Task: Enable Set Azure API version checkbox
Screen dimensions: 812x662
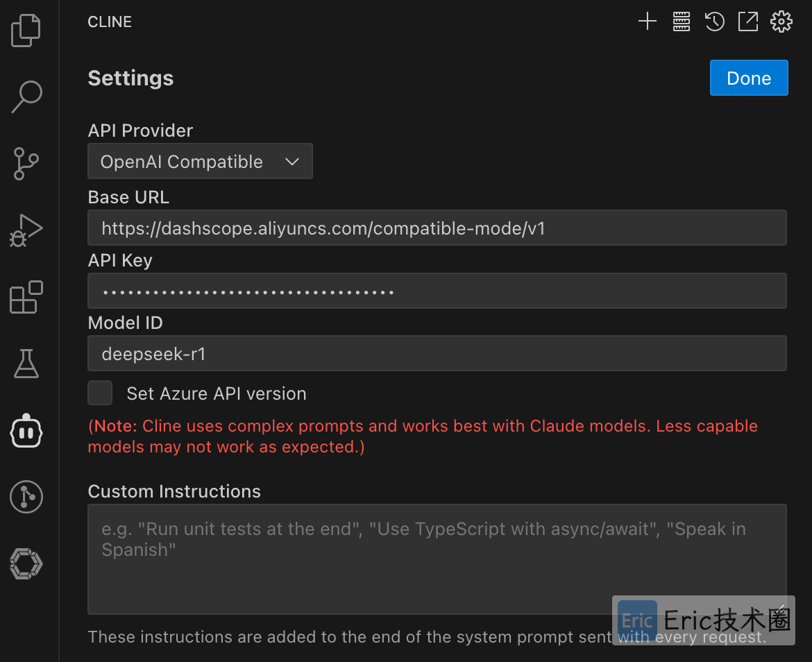Action: (100, 393)
